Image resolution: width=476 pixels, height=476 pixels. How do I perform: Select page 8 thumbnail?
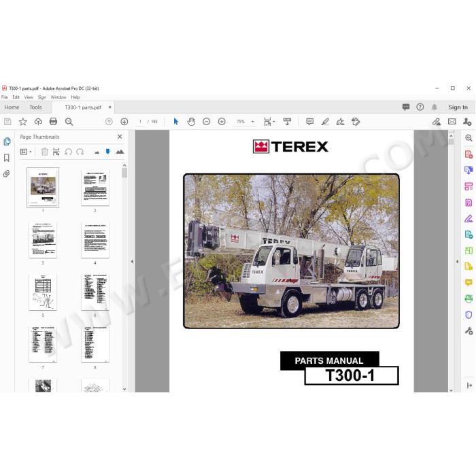click(95, 345)
